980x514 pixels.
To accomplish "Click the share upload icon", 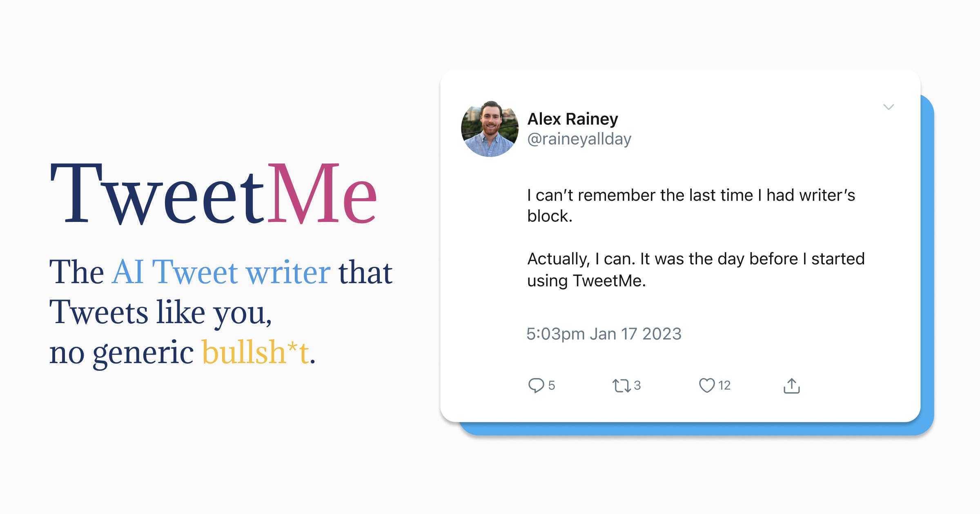I will coord(791,385).
